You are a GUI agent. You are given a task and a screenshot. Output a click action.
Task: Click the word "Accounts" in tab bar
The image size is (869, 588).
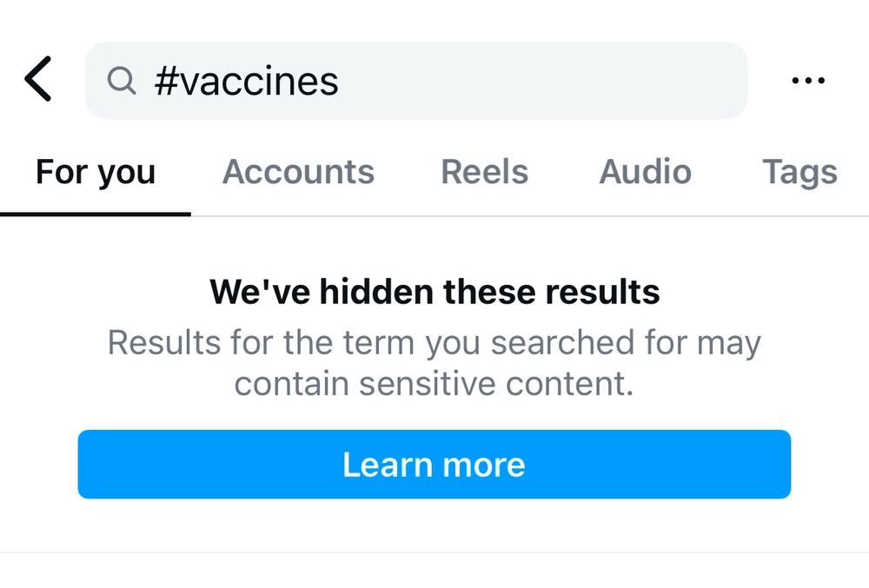298,172
